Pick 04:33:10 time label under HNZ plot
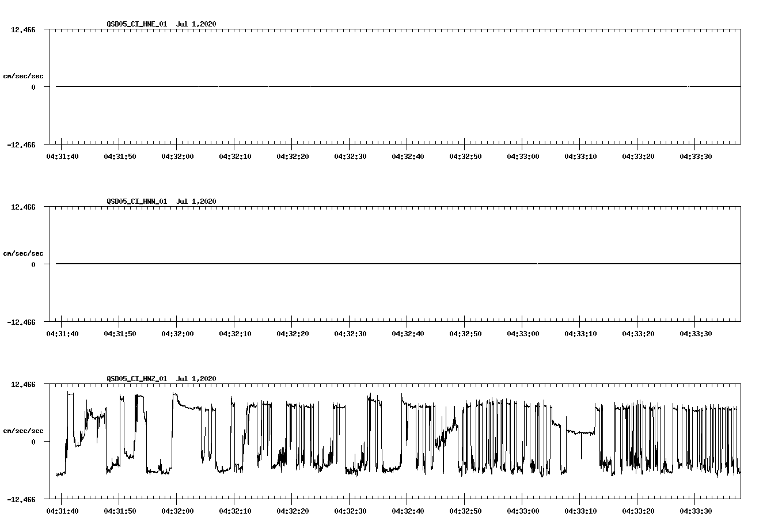The image size is (782, 532). 580,511
